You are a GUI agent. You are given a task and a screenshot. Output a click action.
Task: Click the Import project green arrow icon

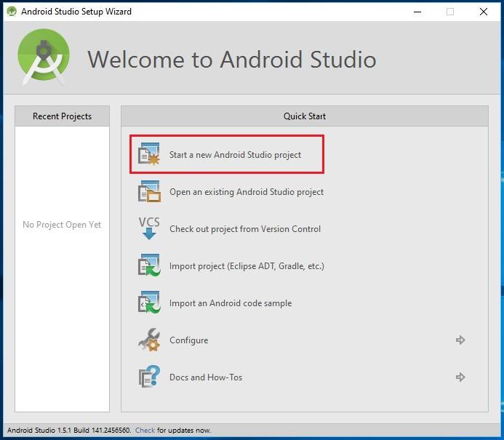[x=149, y=265]
